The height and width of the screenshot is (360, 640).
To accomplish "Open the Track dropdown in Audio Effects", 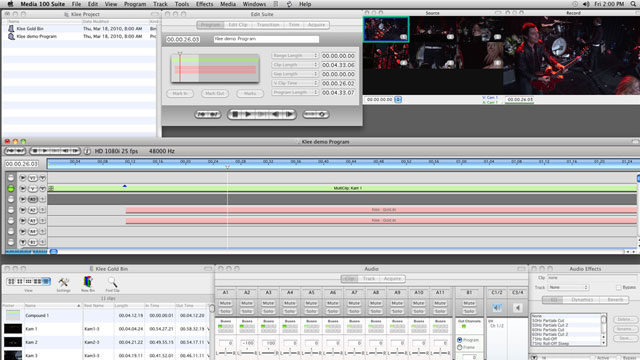I will 568,287.
